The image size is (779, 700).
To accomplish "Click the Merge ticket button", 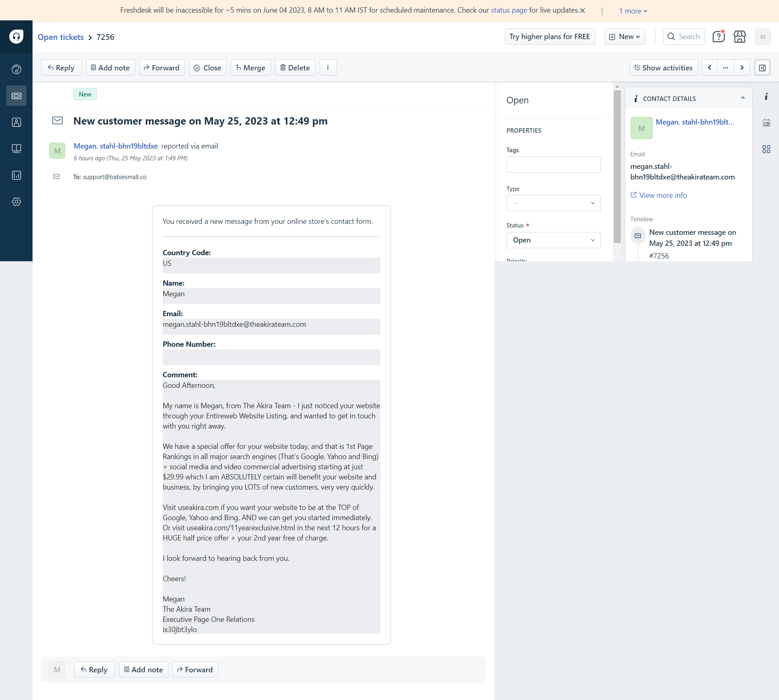I will click(251, 68).
